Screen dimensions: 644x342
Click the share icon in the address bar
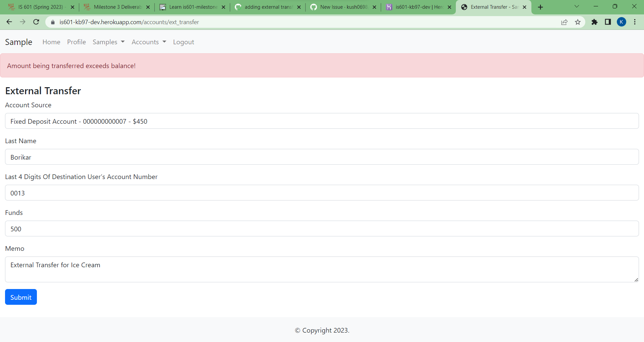[x=564, y=22]
